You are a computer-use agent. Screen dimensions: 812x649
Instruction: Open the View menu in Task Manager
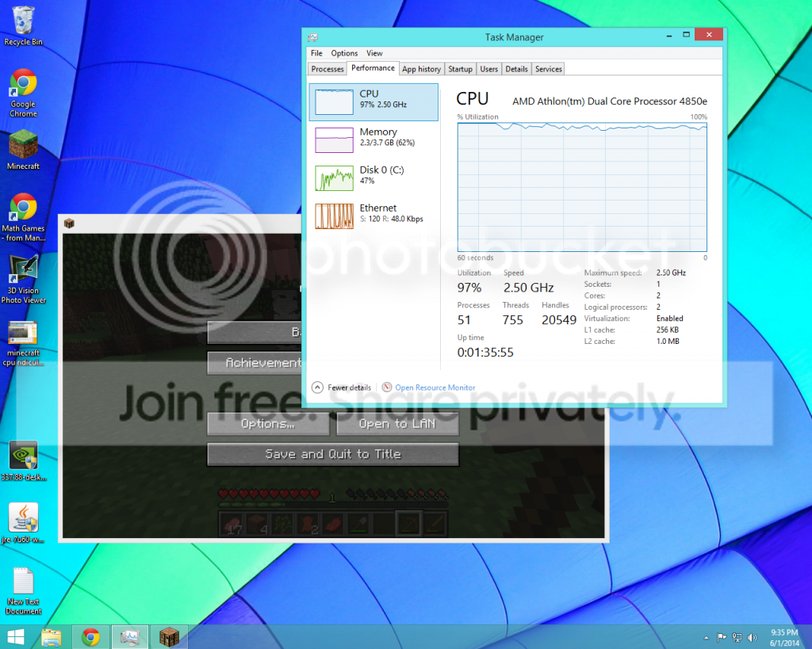(x=374, y=53)
